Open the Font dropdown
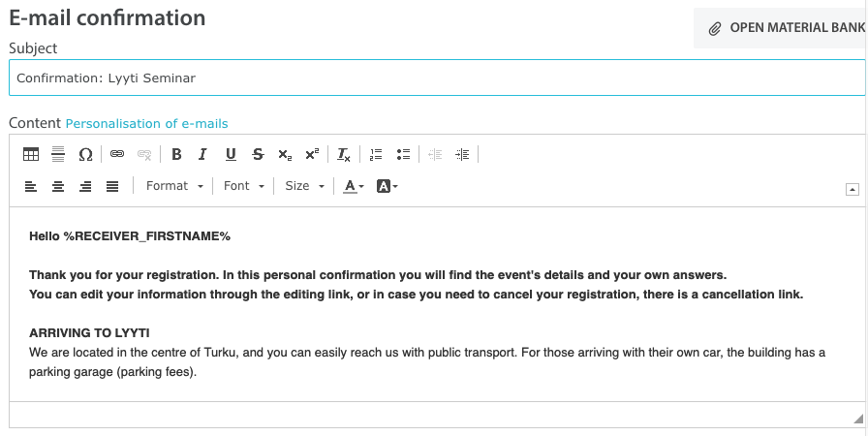 [243, 186]
